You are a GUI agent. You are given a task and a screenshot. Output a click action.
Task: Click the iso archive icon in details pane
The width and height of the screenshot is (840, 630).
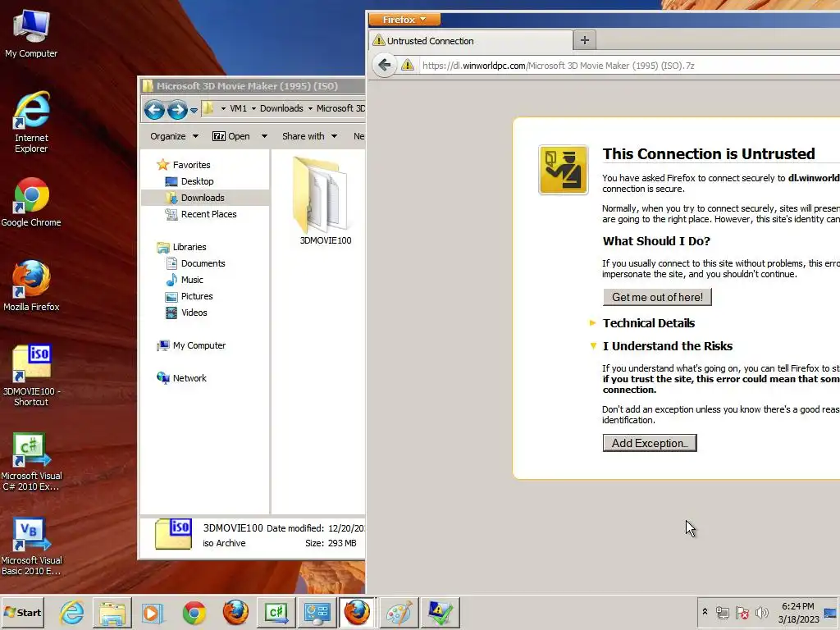pos(173,535)
